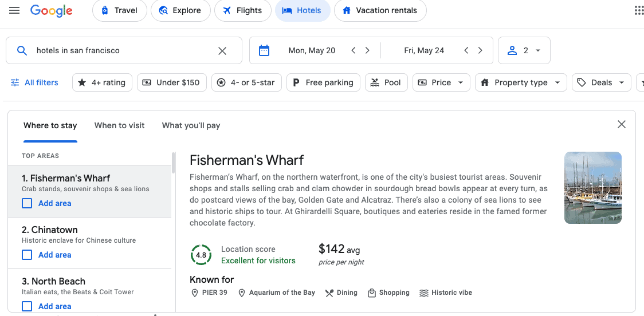Switch to What you'll pay tab

tap(191, 125)
